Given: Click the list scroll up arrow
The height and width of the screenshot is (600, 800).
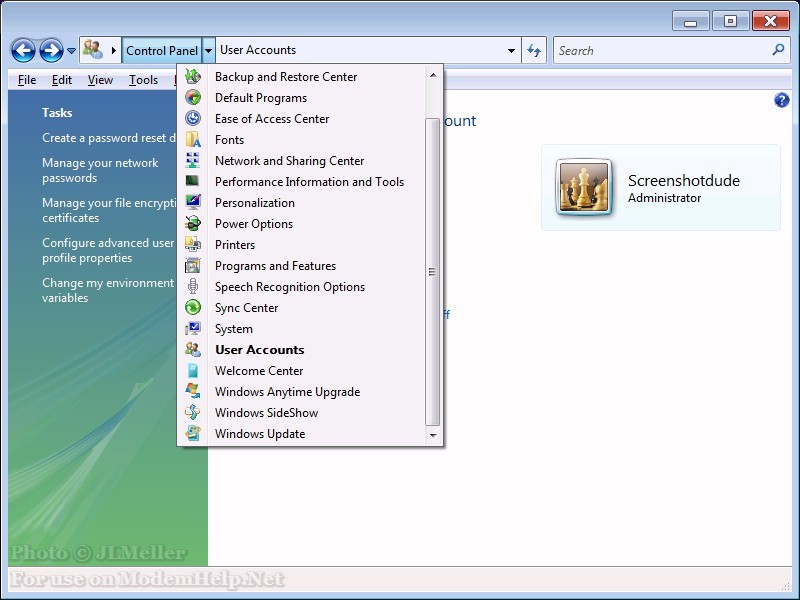Looking at the screenshot, I should point(433,76).
